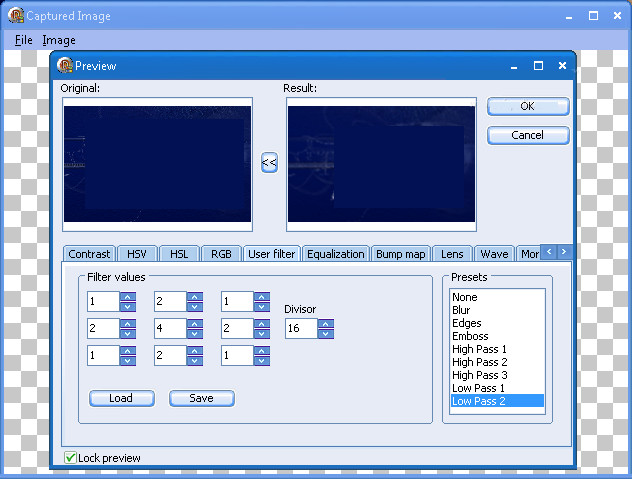Open the Image menu
This screenshot has height=479, width=632.
[x=59, y=40]
